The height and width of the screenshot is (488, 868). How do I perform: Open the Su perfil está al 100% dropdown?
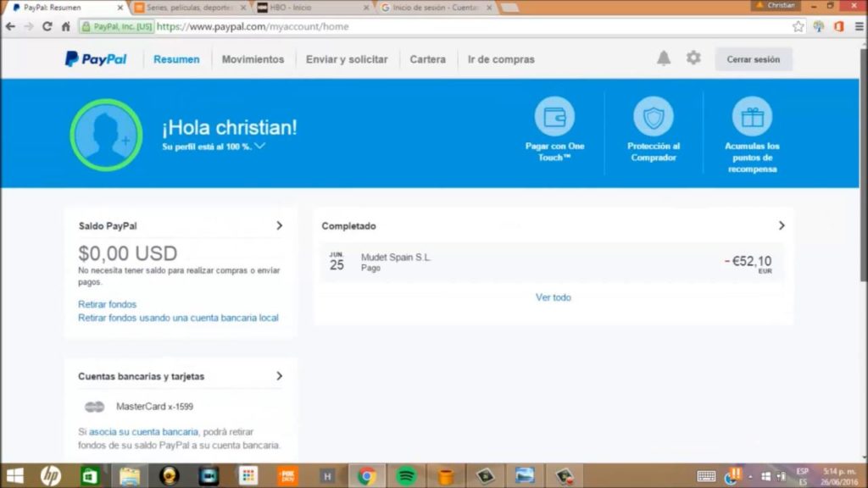(259, 145)
